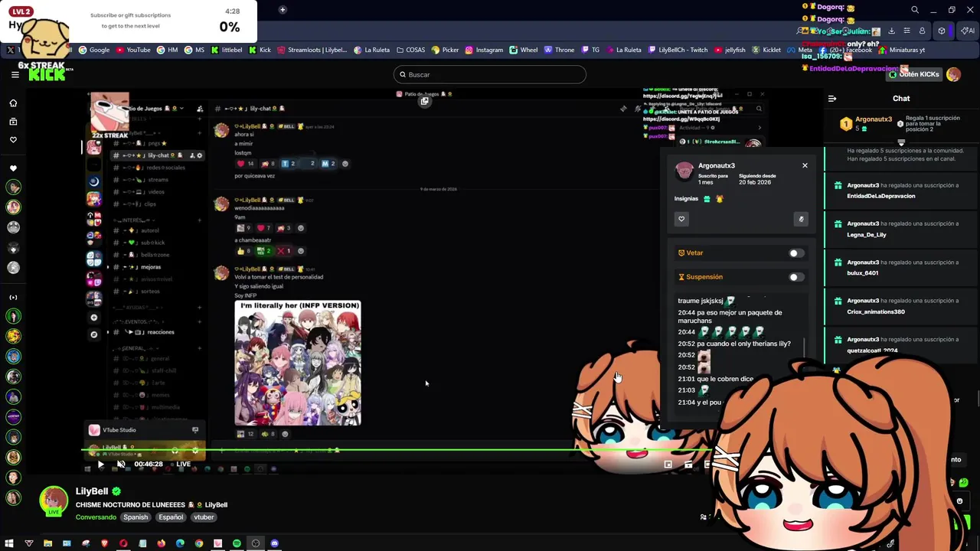Open the Windows Start button
This screenshot has width=980, height=551.
click(x=9, y=543)
